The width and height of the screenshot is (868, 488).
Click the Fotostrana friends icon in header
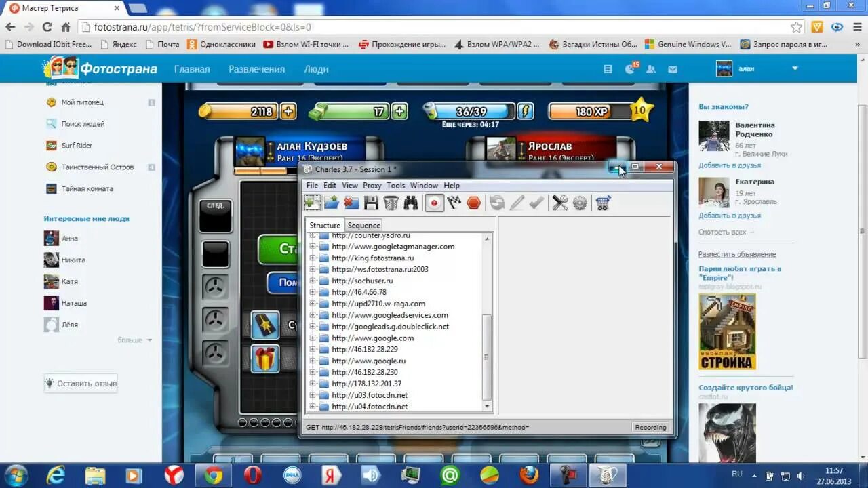(x=651, y=69)
